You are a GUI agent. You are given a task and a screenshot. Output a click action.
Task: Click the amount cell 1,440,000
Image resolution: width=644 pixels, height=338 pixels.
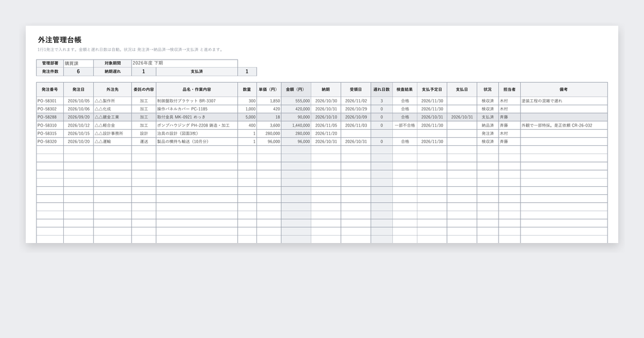[x=296, y=126]
